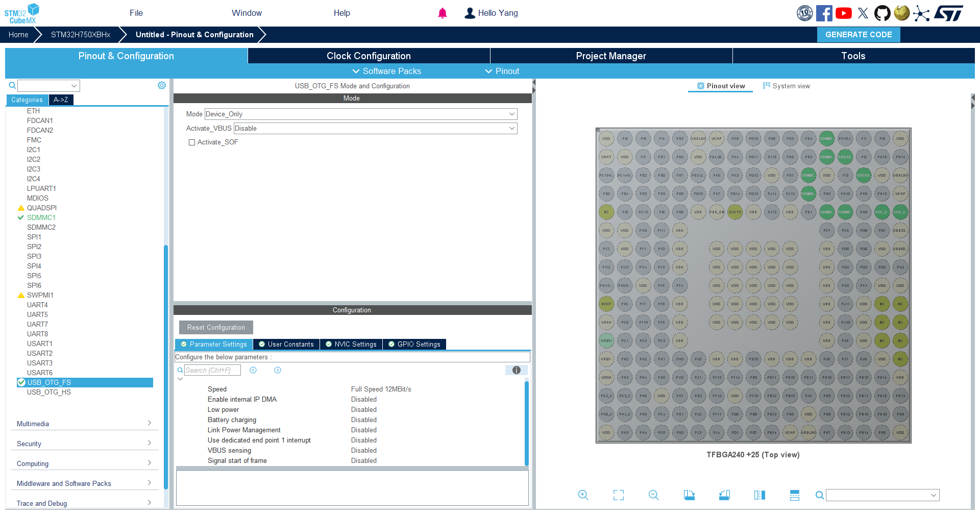Open the GitHub icon

882,13
